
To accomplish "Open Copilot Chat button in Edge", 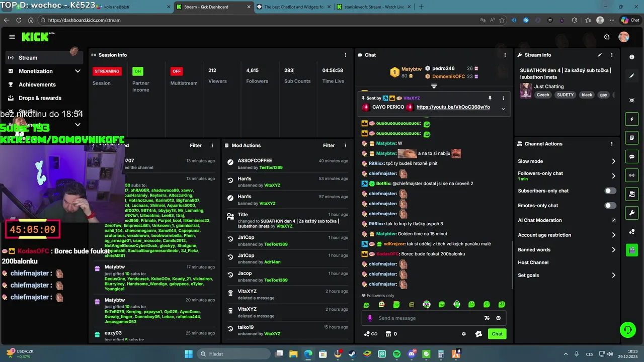I will [630, 20].
